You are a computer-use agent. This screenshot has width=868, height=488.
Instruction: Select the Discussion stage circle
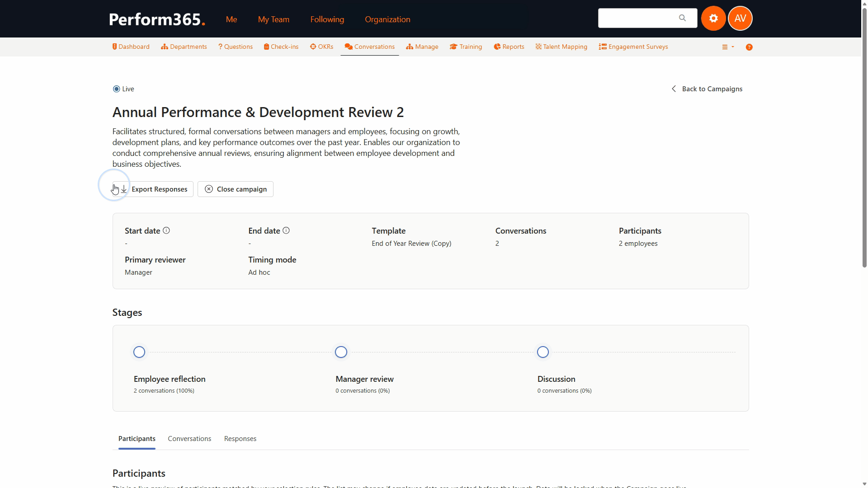click(x=543, y=352)
